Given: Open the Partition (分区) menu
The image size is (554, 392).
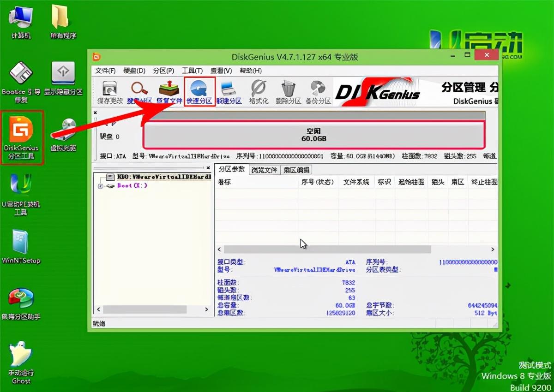Looking at the screenshot, I should tap(163, 71).
